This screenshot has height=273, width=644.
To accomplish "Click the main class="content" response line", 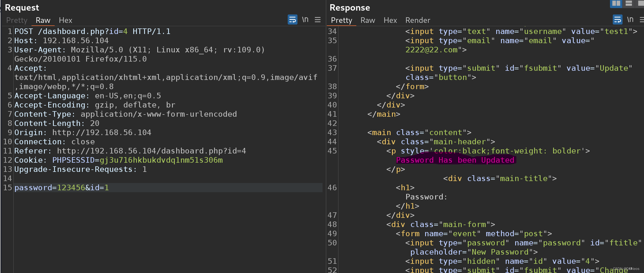I will (x=419, y=133).
